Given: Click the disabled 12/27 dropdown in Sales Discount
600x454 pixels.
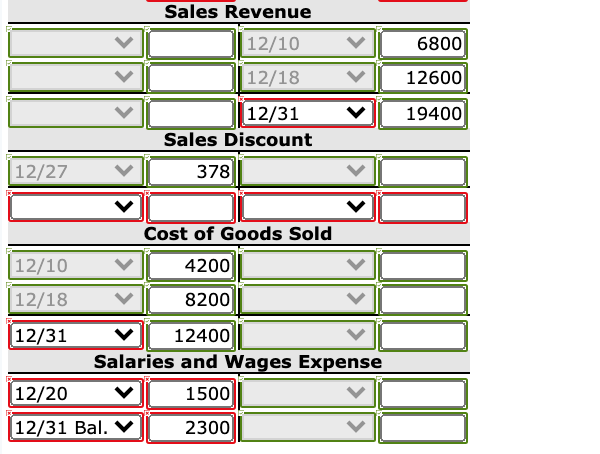Looking at the screenshot, I should pos(76,171).
